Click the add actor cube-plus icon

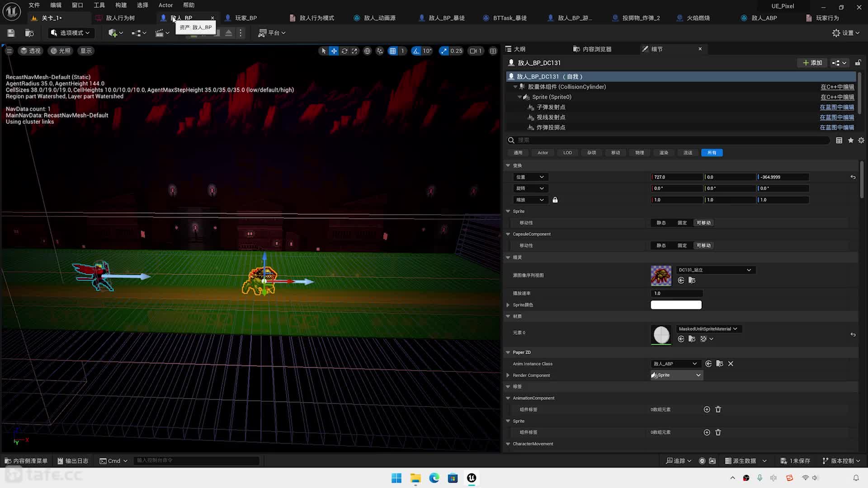pos(115,33)
